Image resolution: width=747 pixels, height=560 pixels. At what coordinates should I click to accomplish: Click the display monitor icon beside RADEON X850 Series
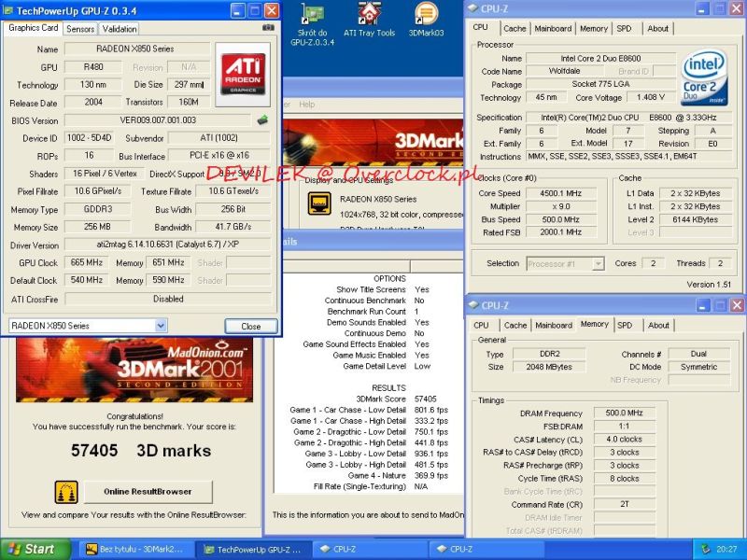319,203
